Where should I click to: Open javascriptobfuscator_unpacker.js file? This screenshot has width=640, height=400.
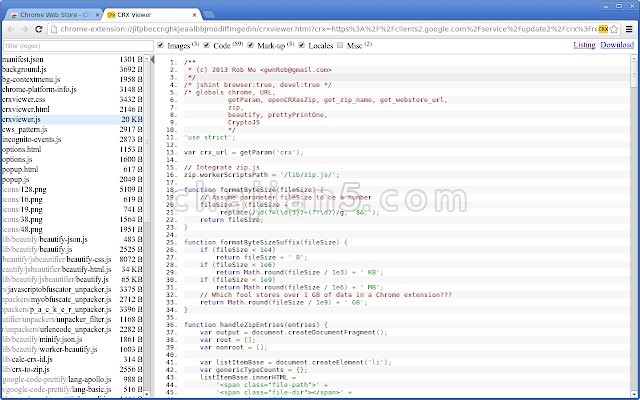[x=72, y=289]
